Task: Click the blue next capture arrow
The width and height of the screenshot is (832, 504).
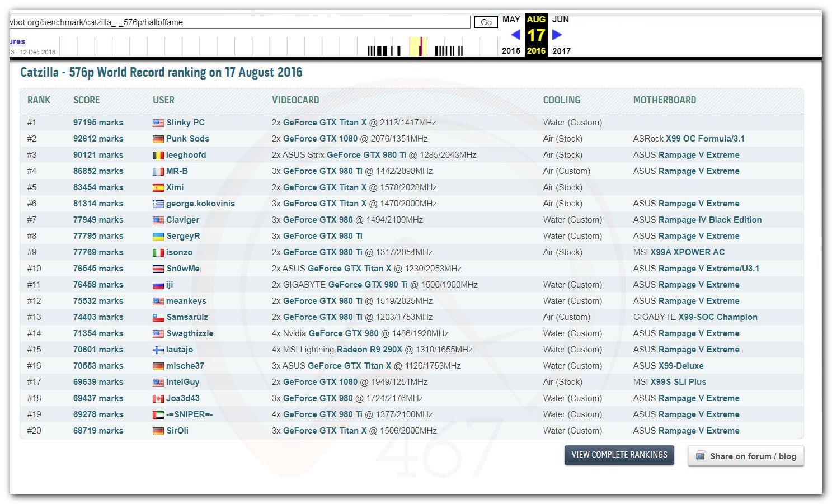Action: tap(557, 35)
